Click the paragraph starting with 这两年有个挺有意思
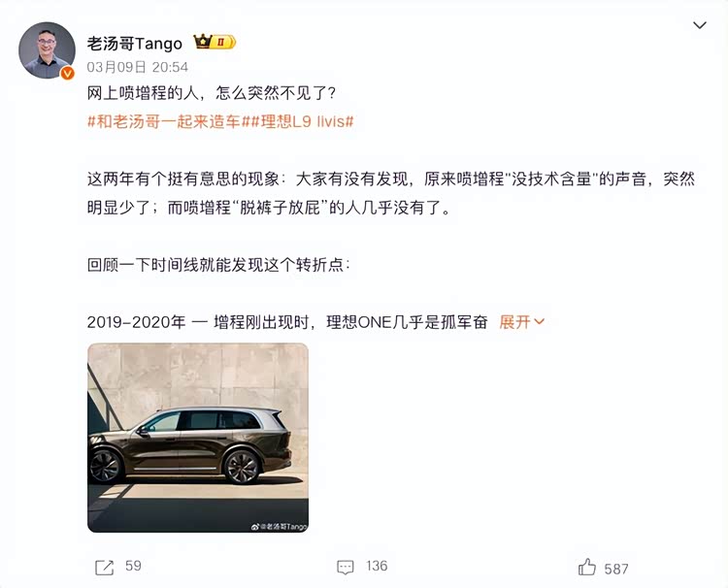The image size is (728, 588). click(x=391, y=193)
